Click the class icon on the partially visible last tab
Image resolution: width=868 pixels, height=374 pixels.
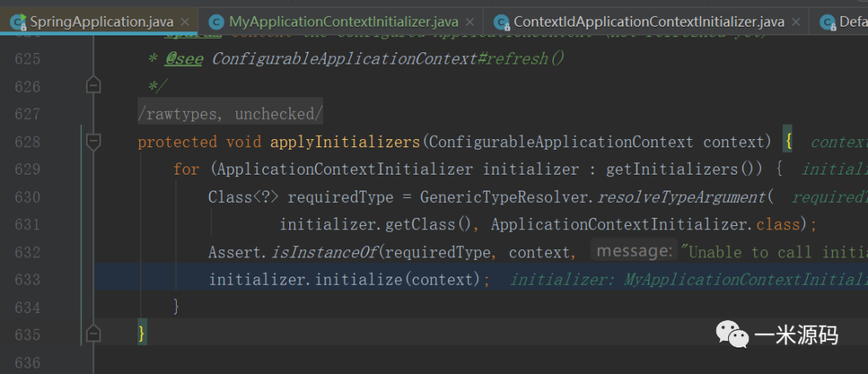827,22
